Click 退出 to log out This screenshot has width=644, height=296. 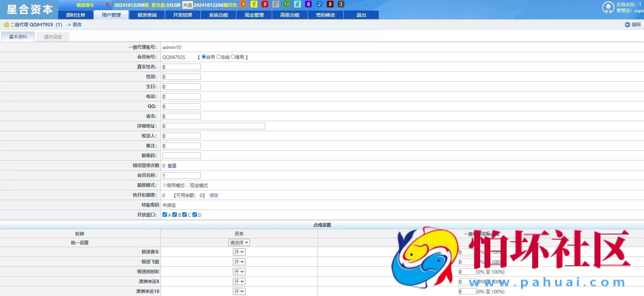click(x=361, y=15)
